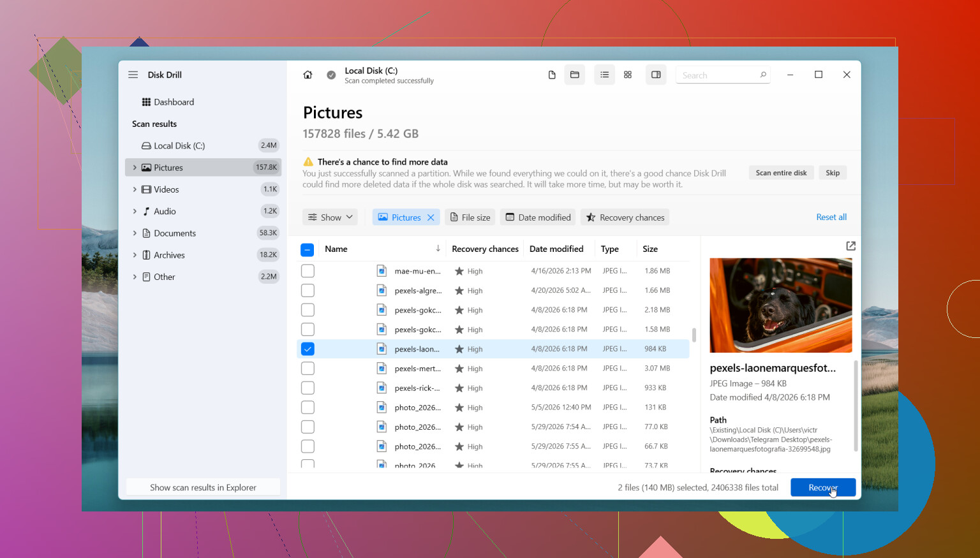Go to the home icon in toolbar

(x=308, y=75)
